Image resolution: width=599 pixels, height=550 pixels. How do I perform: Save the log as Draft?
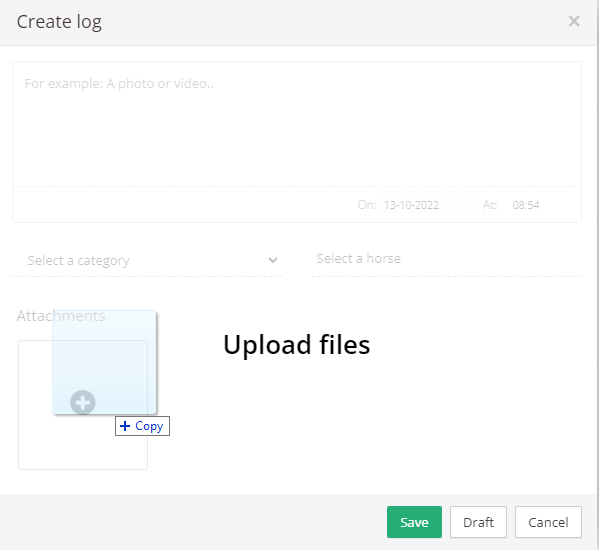click(478, 522)
